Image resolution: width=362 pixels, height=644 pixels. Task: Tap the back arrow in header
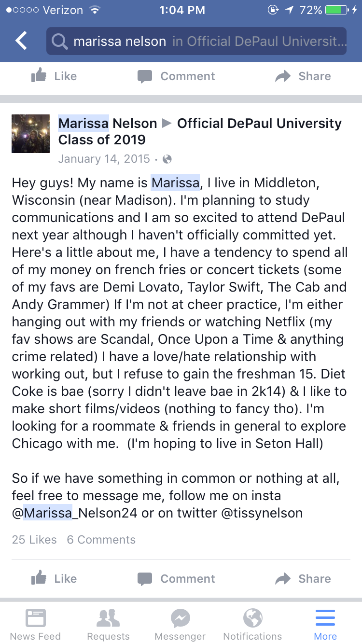tap(21, 42)
